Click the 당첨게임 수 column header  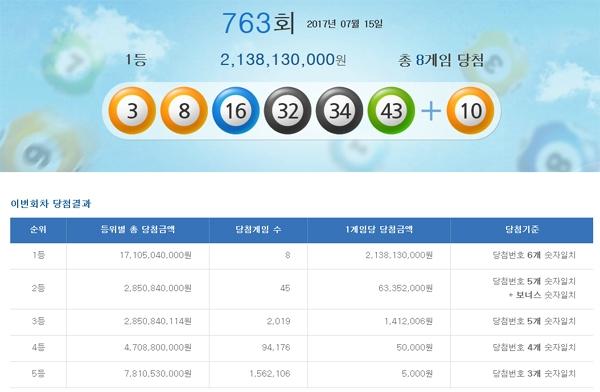258,230
